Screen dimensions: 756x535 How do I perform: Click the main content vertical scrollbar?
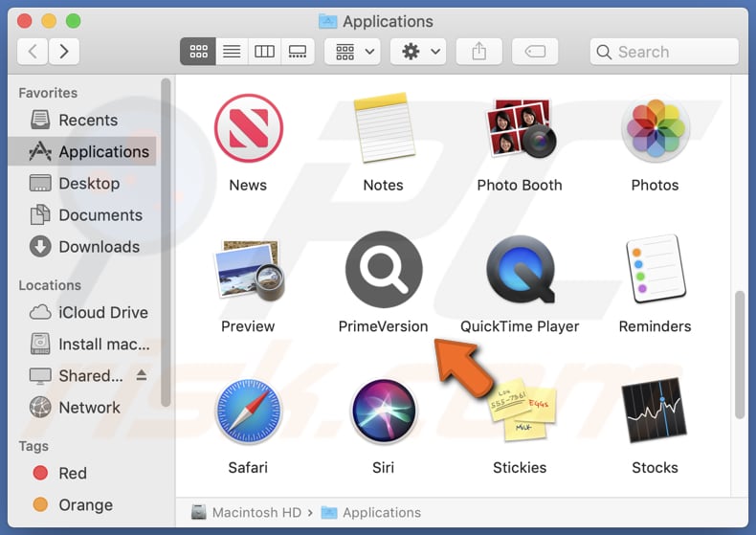[740, 355]
